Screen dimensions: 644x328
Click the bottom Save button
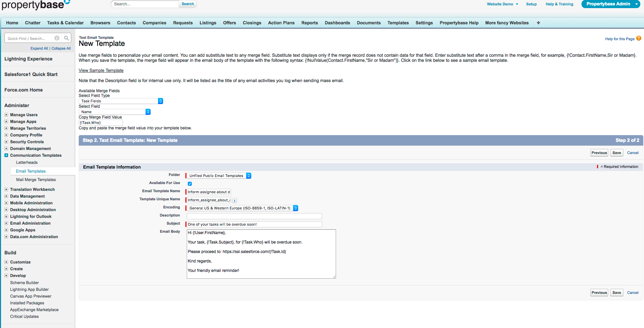[x=617, y=293]
